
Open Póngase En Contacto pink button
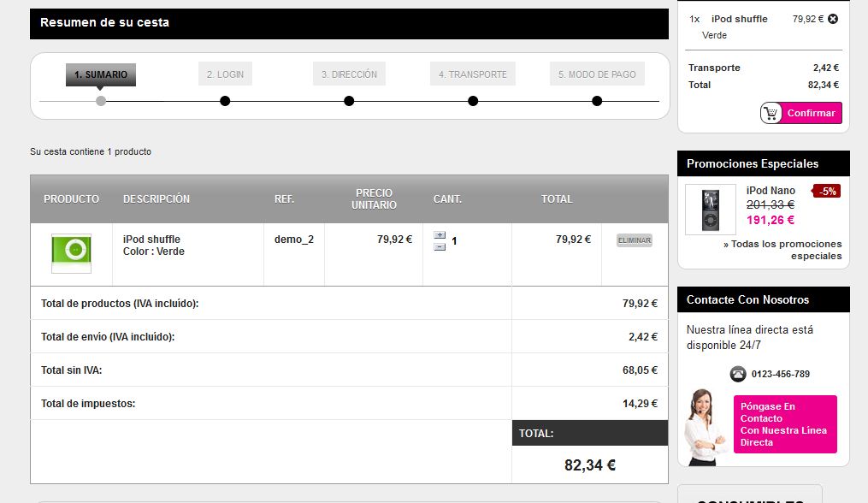(784, 424)
